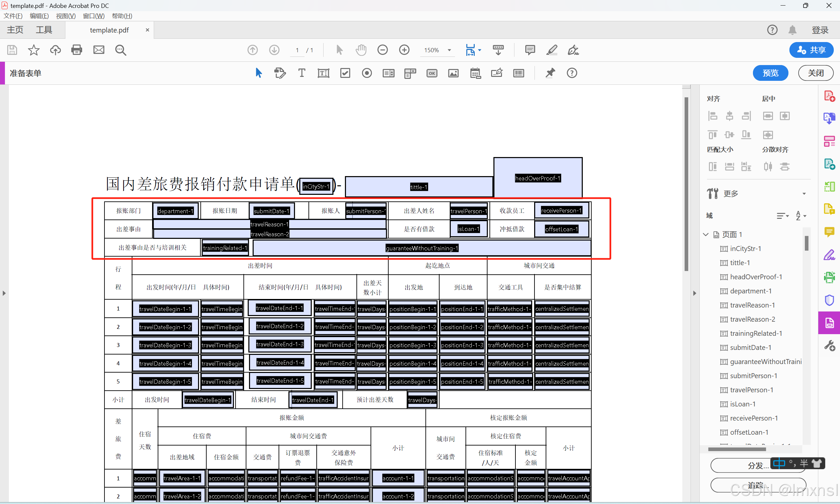Open the add comment tool

530,50
